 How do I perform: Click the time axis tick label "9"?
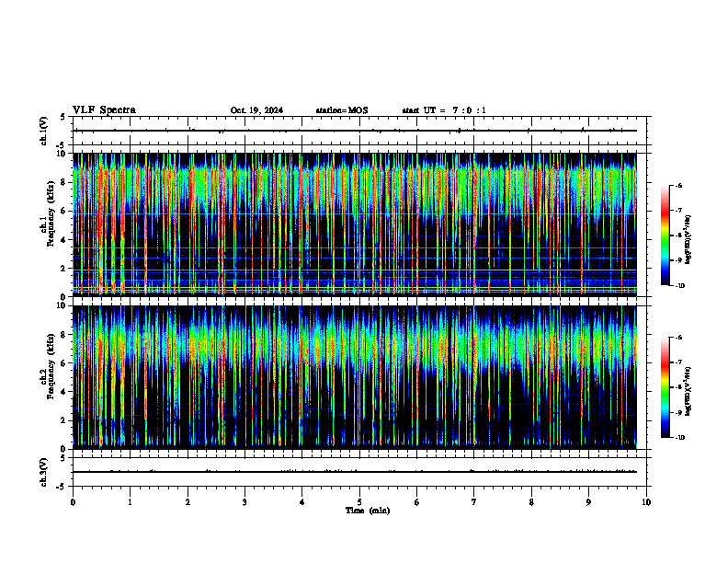coord(588,502)
